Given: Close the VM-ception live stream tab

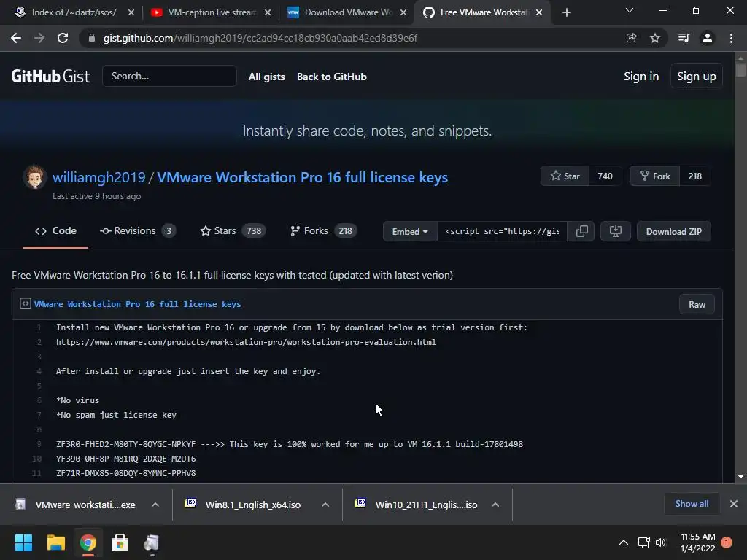Looking at the screenshot, I should [268, 12].
